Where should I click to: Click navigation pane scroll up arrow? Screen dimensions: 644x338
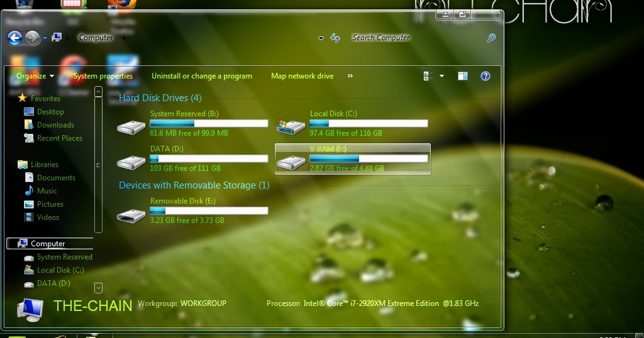tap(98, 92)
